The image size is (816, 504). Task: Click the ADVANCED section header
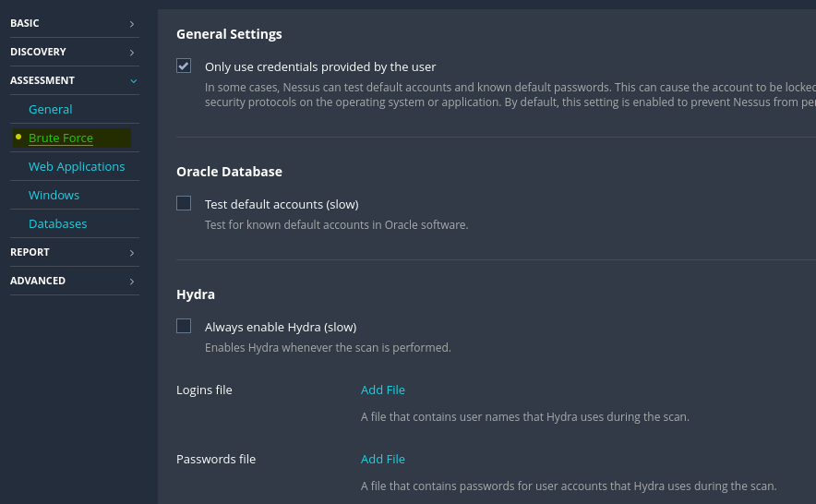point(38,281)
